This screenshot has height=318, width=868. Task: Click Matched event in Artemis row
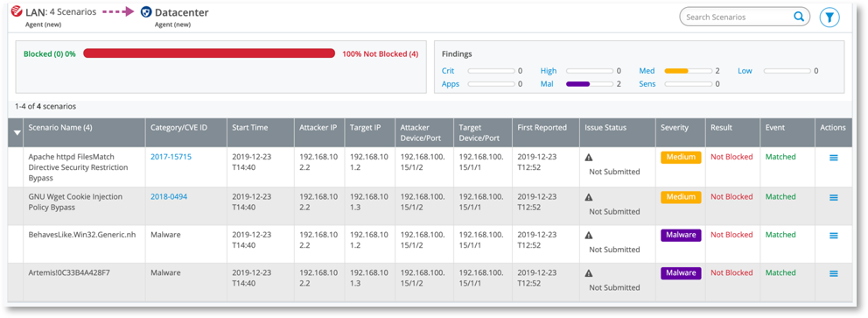click(x=780, y=272)
